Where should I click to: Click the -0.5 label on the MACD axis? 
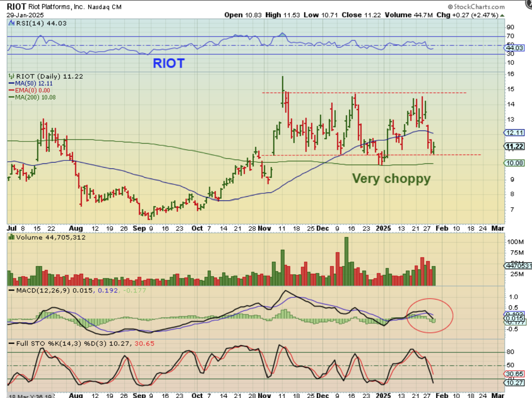(x=512, y=329)
